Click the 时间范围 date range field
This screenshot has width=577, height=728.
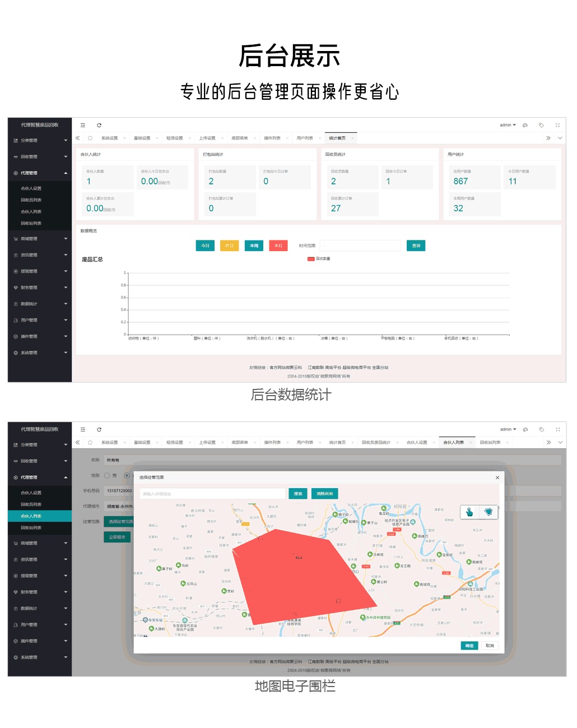(361, 245)
